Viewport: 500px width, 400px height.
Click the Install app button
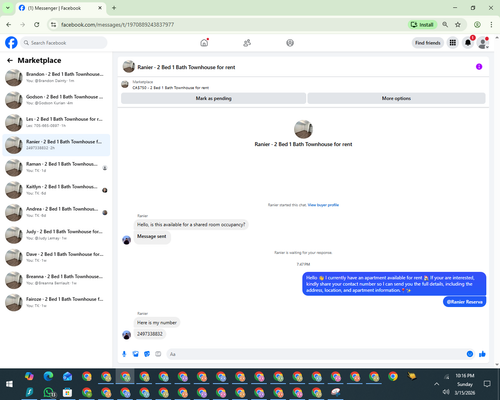[422, 24]
